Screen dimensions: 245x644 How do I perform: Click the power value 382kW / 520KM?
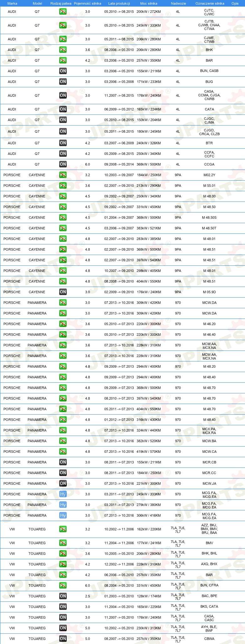point(149,441)
